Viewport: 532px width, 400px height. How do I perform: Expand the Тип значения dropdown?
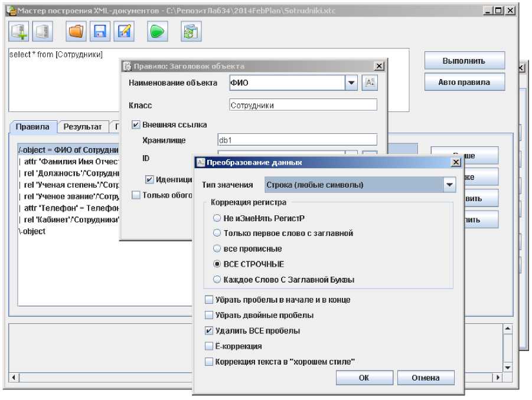[449, 185]
